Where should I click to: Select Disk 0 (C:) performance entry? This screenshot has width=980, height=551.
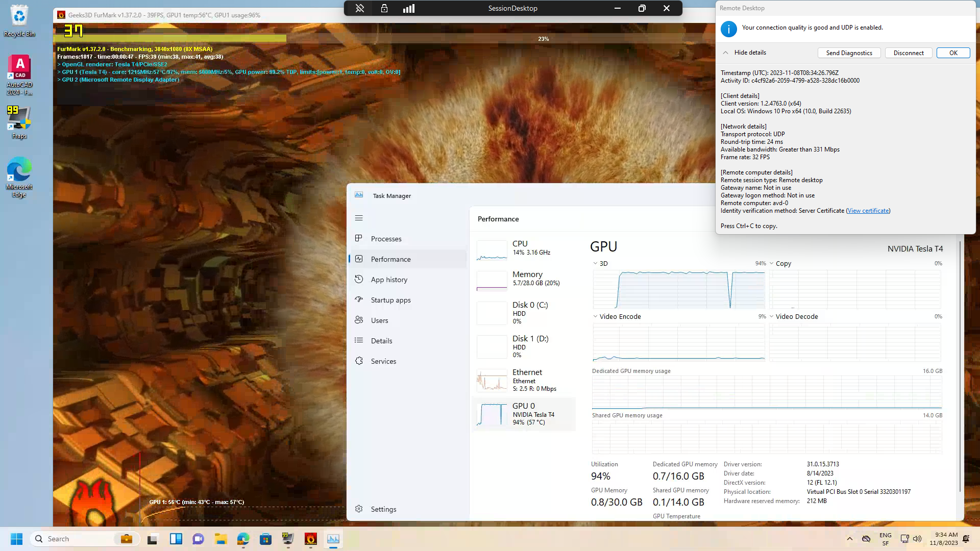click(x=524, y=313)
